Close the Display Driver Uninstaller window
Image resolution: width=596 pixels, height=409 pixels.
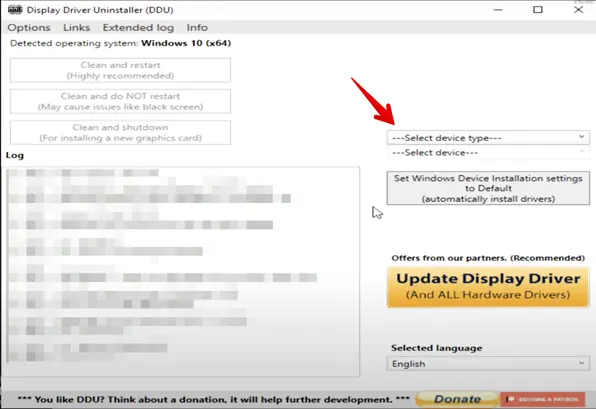click(578, 10)
